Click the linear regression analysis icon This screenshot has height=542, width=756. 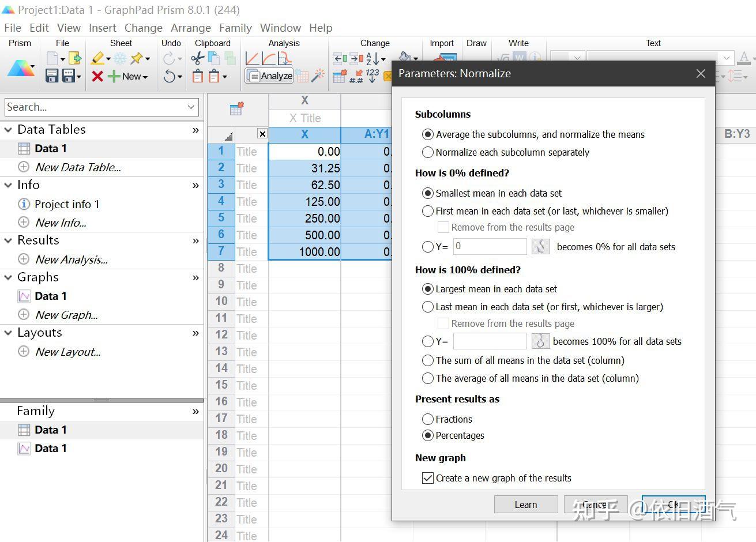(253, 58)
